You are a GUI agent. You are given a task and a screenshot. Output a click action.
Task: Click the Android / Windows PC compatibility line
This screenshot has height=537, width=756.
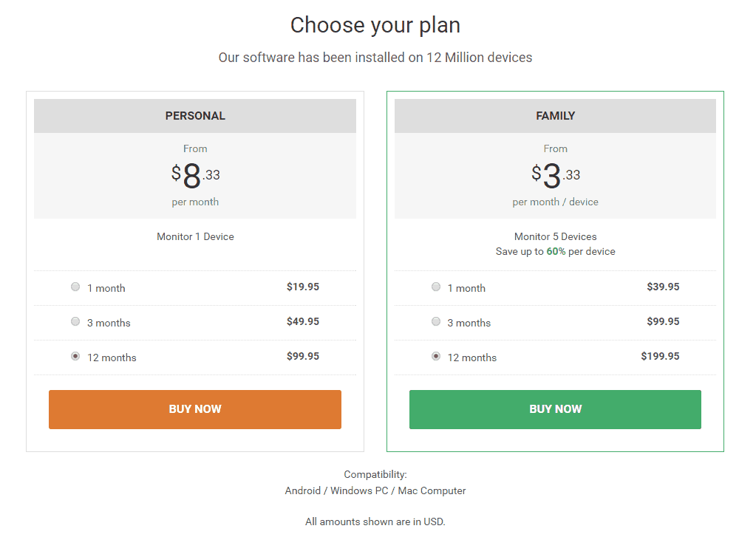pos(375,490)
